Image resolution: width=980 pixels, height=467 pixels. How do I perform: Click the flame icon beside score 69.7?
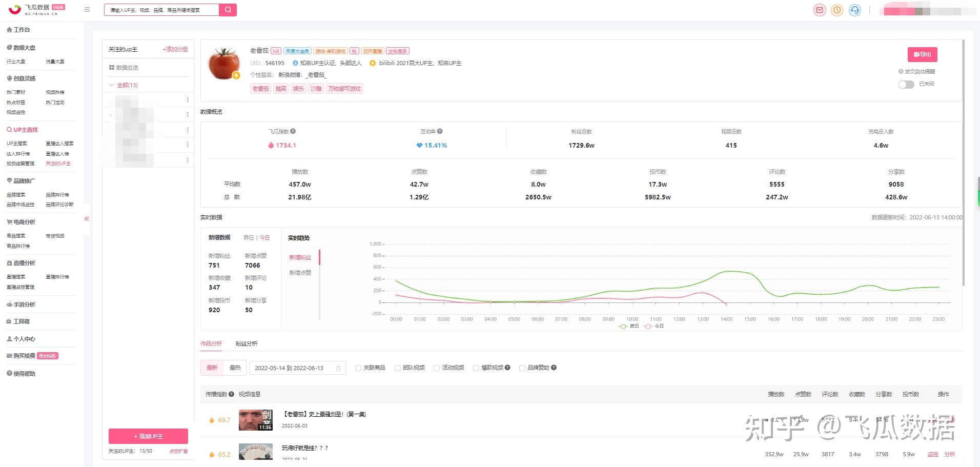pyautogui.click(x=212, y=420)
